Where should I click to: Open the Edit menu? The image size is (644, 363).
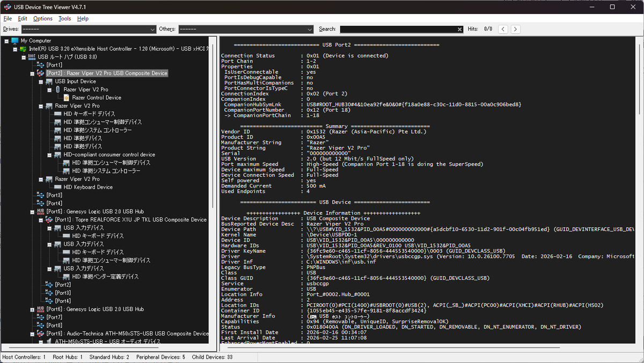23,18
